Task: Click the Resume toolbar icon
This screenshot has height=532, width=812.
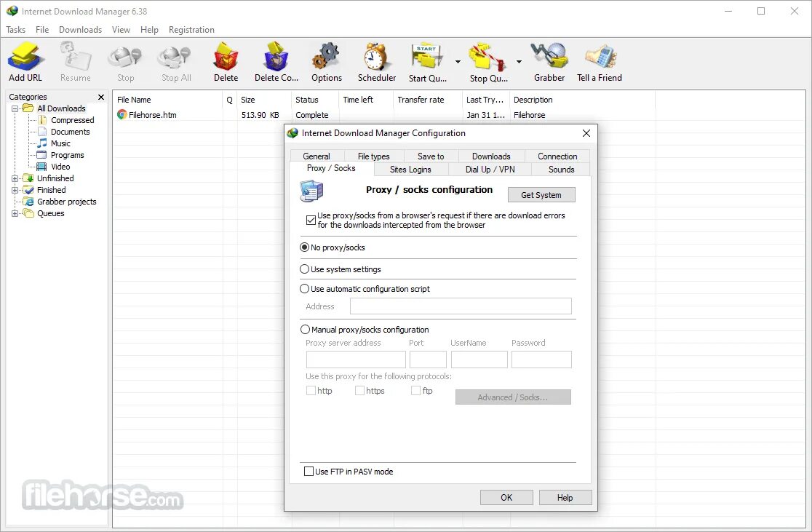Action: click(x=75, y=57)
